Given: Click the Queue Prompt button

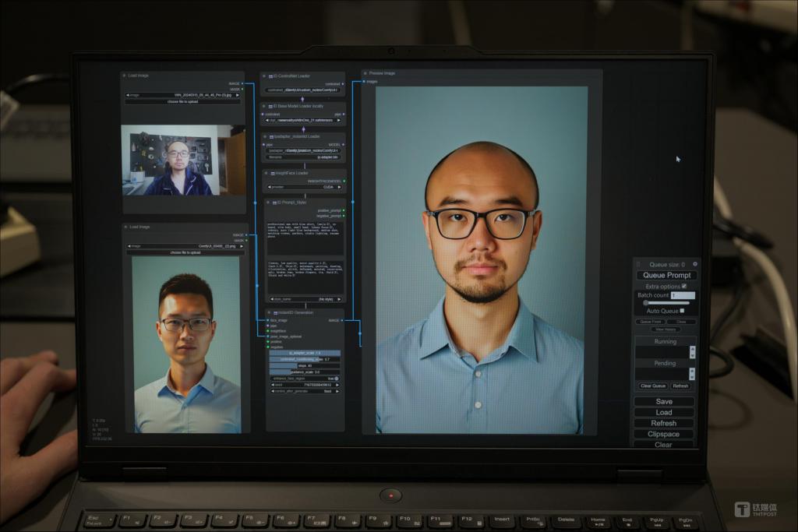Looking at the screenshot, I should (x=667, y=275).
